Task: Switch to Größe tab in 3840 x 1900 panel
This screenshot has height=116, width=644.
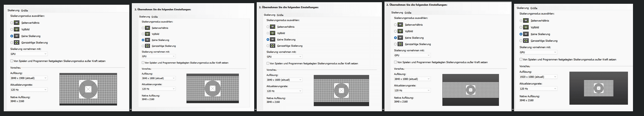Action: click(x=24, y=10)
